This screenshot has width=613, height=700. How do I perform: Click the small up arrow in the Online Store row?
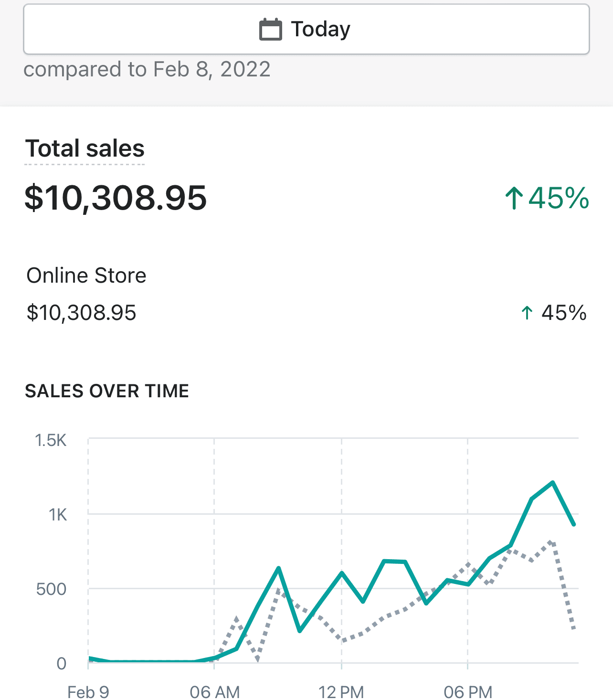[x=527, y=313]
